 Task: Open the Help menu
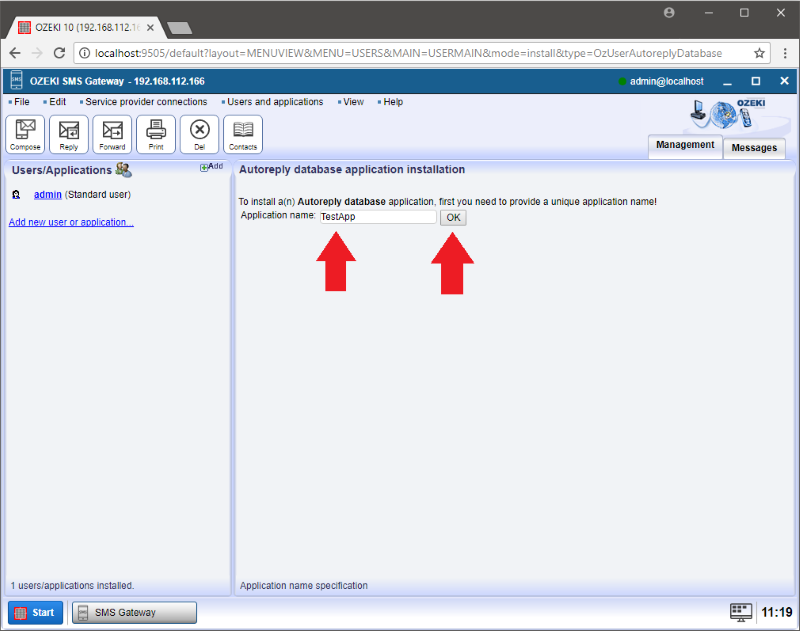(393, 102)
